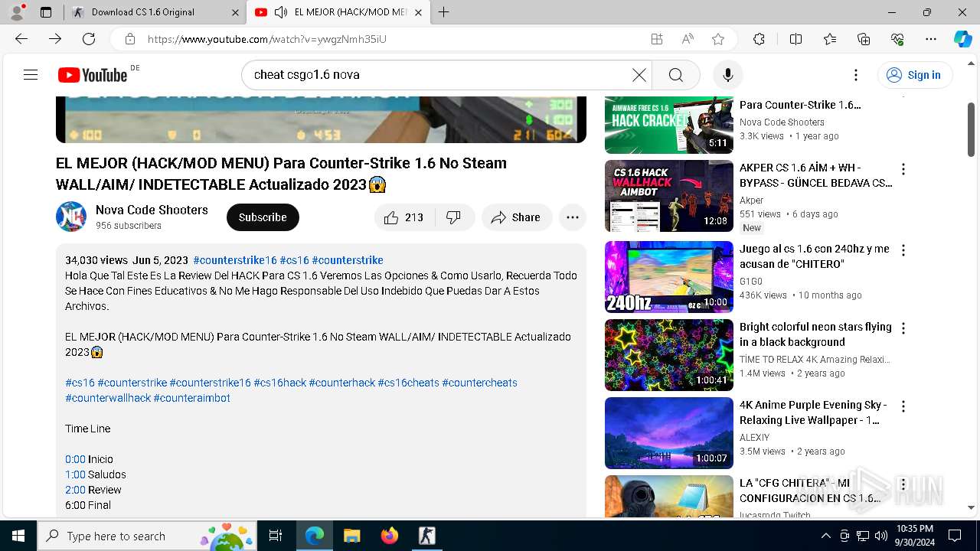The height and width of the screenshot is (551, 980).
Task: Open the #counterwallhack hashtag
Action: 108,398
